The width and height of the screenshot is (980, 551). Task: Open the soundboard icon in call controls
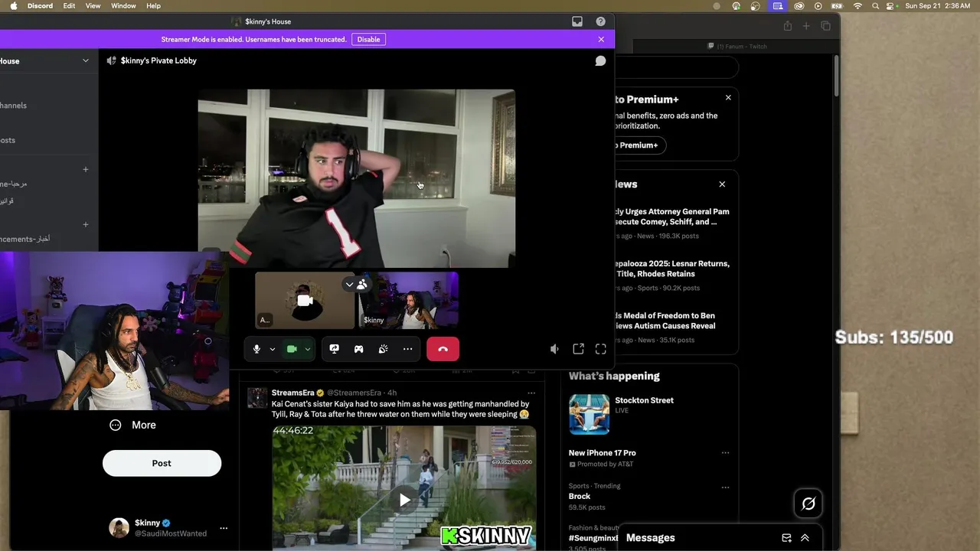(383, 349)
